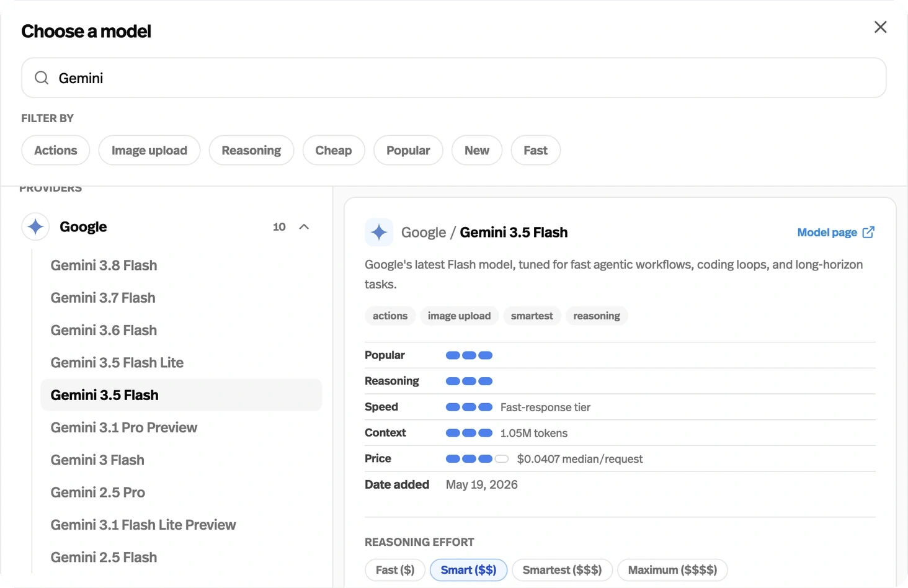
Task: Toggle the Cheap filter chip
Action: coord(334,150)
